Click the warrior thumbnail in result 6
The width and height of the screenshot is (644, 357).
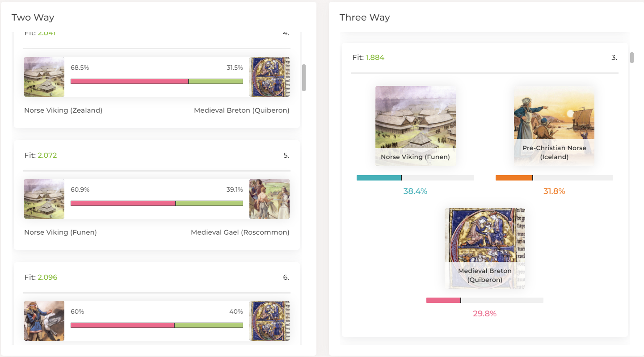44,321
